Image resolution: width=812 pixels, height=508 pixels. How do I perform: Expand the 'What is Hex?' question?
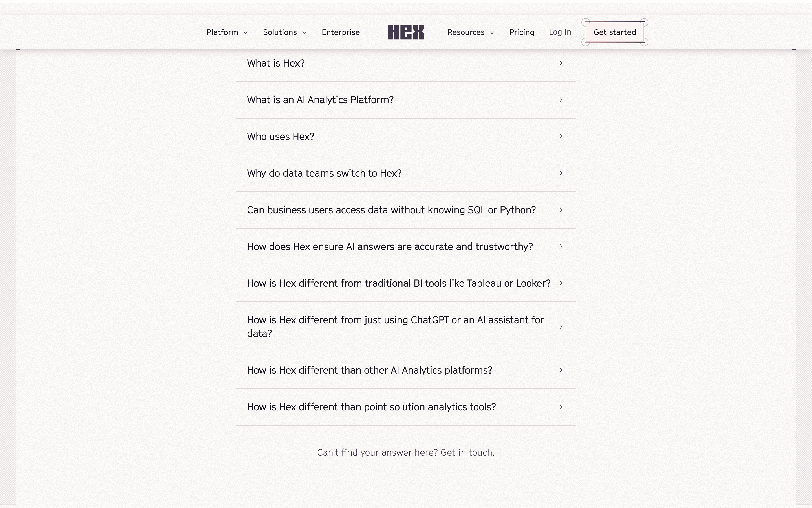coord(406,63)
